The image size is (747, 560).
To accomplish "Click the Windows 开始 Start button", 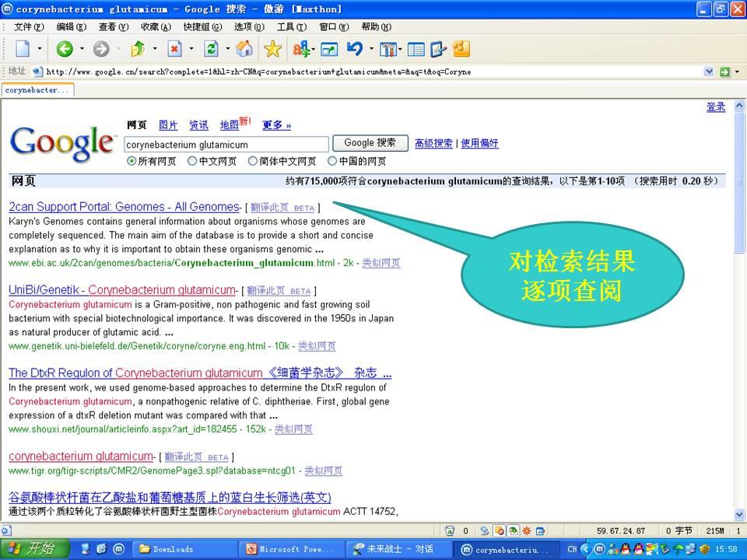I will coord(34,549).
